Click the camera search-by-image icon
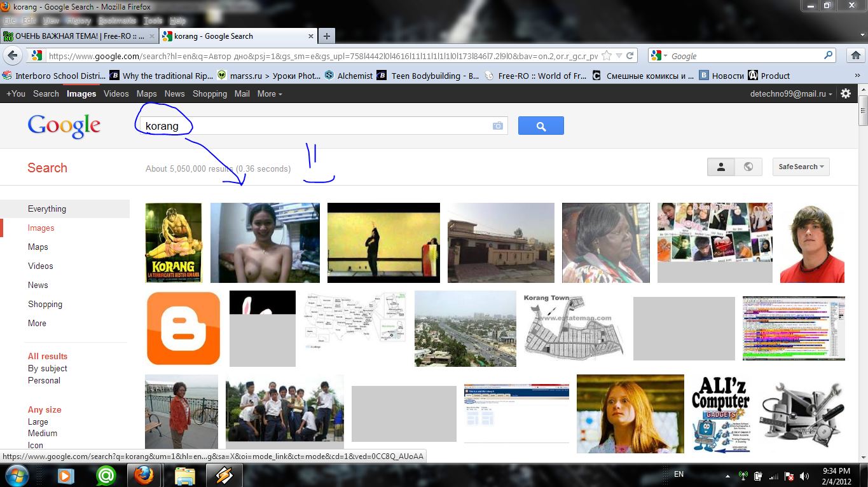The height and width of the screenshot is (487, 868). pyautogui.click(x=498, y=126)
